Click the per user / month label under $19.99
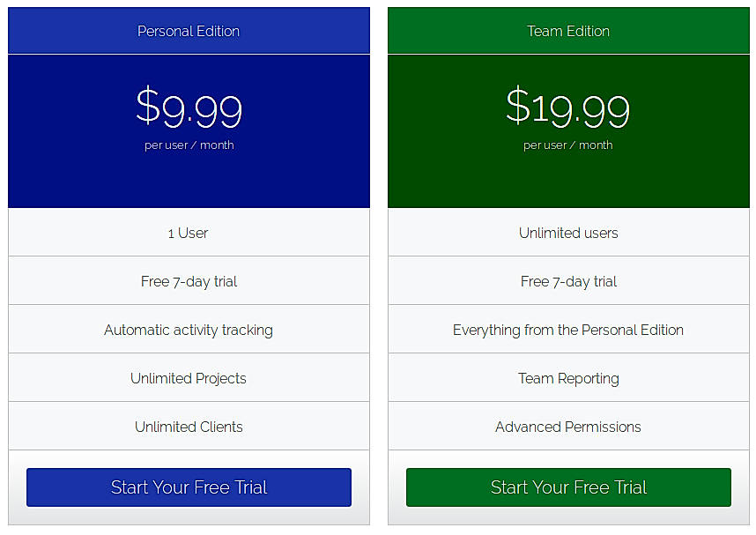The height and width of the screenshot is (535, 756). 568,145
